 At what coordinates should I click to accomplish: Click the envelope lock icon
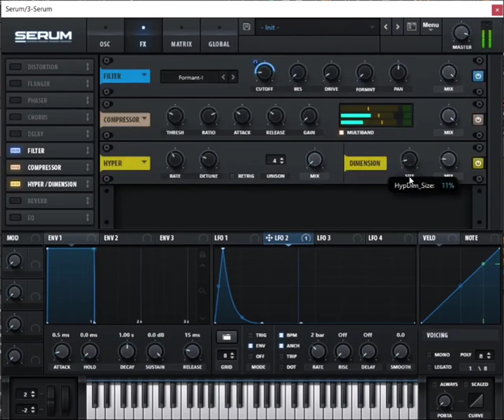202,255
